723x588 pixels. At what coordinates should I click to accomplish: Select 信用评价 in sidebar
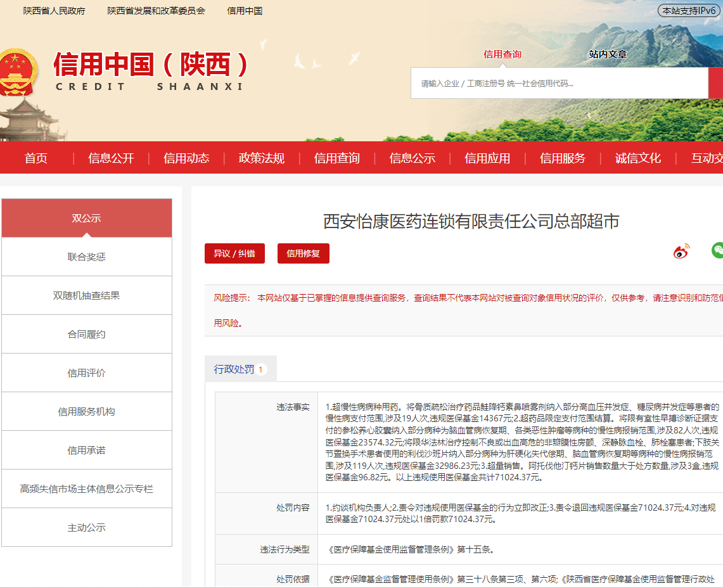pos(87,373)
